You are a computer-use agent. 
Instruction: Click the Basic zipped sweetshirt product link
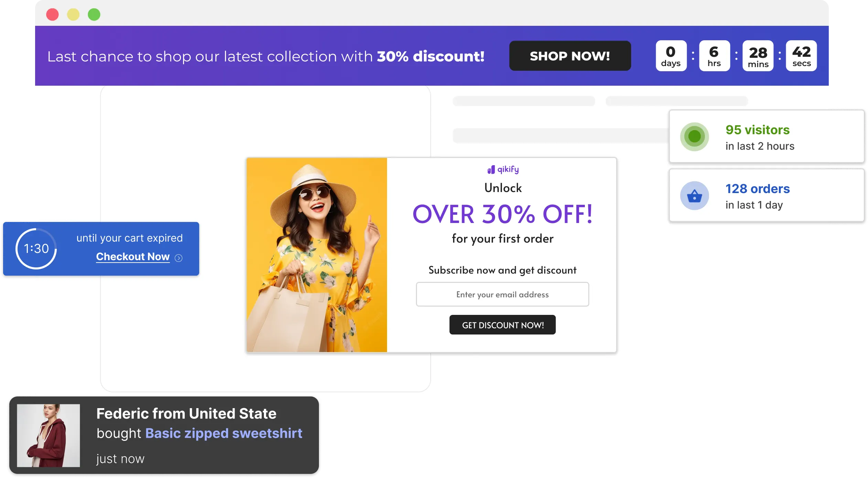coord(224,433)
